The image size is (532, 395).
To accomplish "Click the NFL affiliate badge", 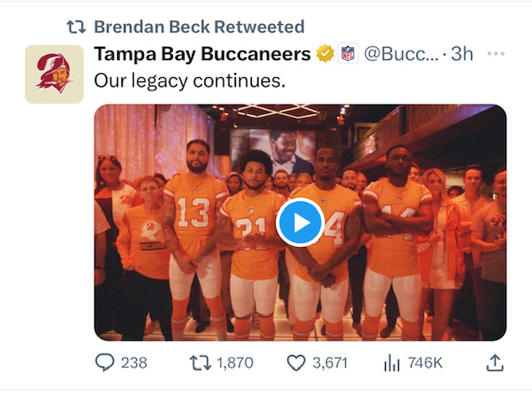I will tap(347, 54).
